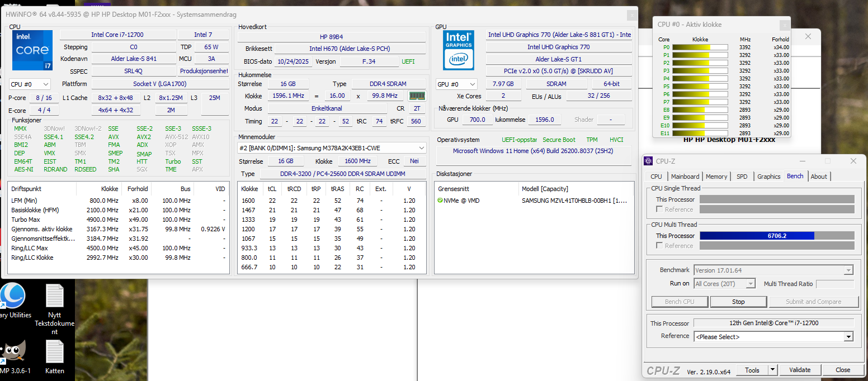Open the CPU #0 selector dropdown
868x381 pixels.
[30, 84]
